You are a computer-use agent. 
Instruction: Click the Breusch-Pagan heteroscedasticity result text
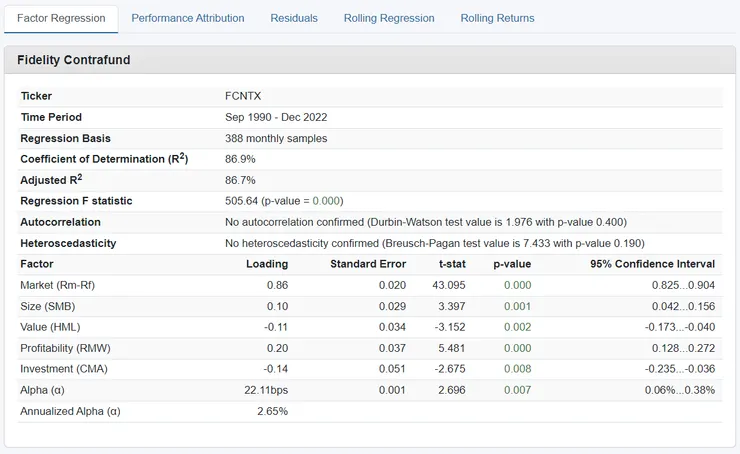(434, 243)
